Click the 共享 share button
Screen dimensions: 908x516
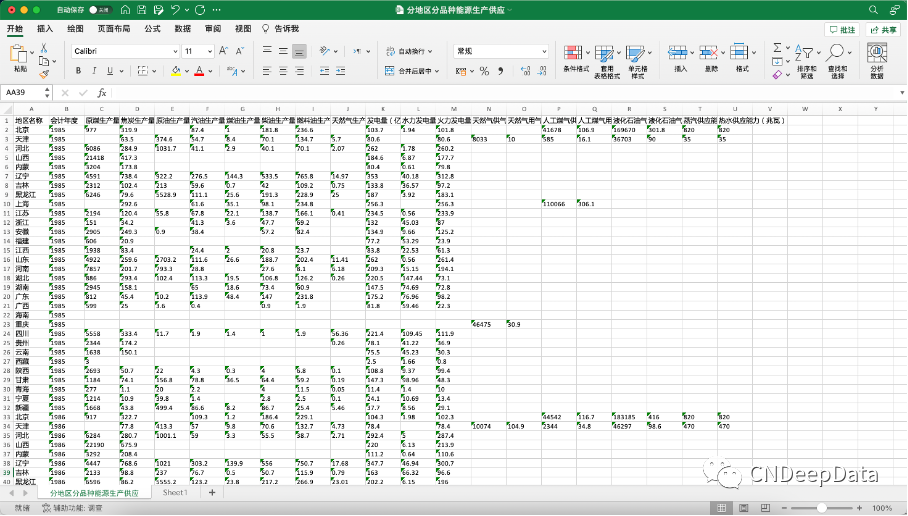pyautogui.click(x=883, y=30)
